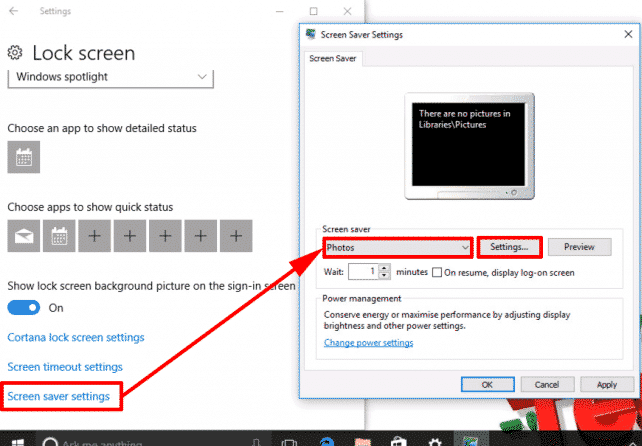Increase the wait minutes with up arrow

tap(384, 268)
